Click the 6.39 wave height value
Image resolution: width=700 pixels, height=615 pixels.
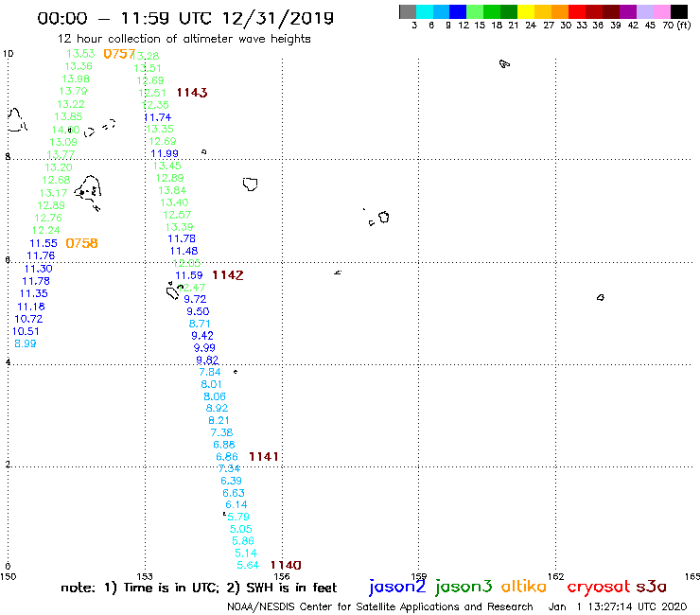231,481
